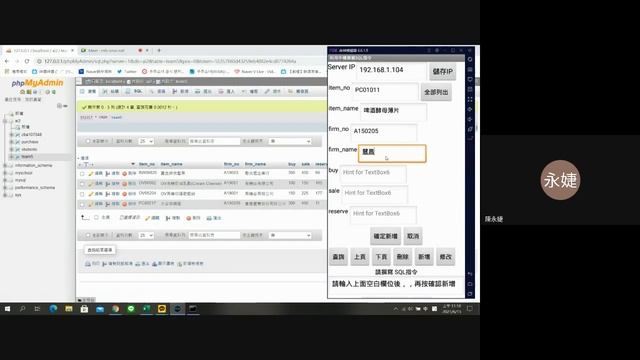Screen dimensions: 640x360
Task: Open bottom sort-by-key dropdown
Action: [290, 236]
